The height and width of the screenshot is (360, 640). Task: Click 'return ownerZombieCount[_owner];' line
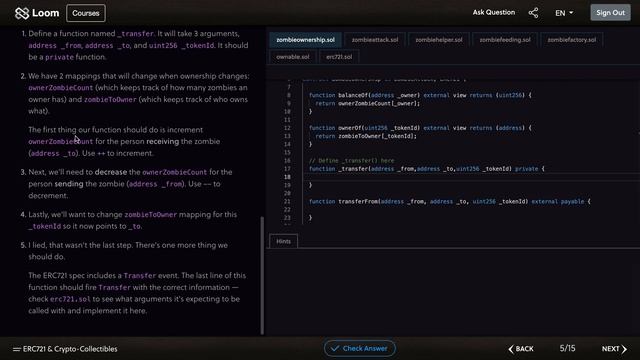point(368,103)
